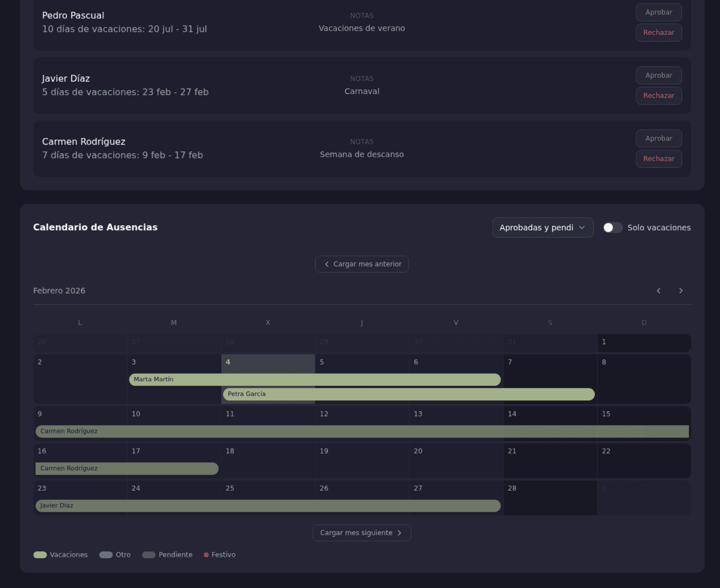
Task: Go to previous month using left chevron
Action: pyautogui.click(x=658, y=291)
